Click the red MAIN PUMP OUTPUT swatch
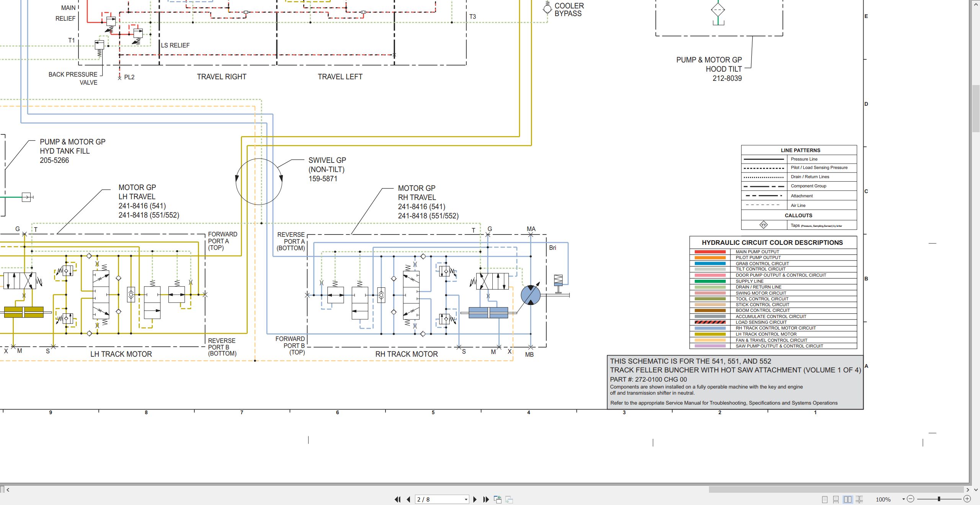Viewport: 980px width, 505px height. (710, 252)
